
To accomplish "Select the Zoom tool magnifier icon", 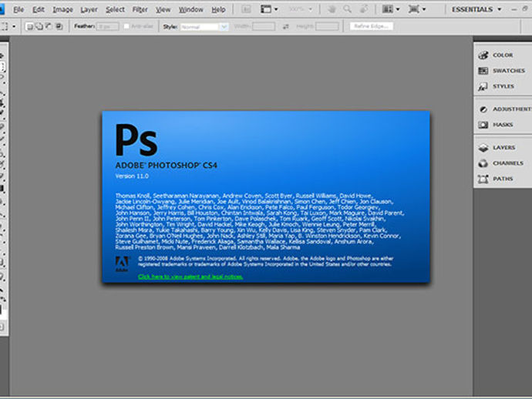I will pyautogui.click(x=347, y=9).
